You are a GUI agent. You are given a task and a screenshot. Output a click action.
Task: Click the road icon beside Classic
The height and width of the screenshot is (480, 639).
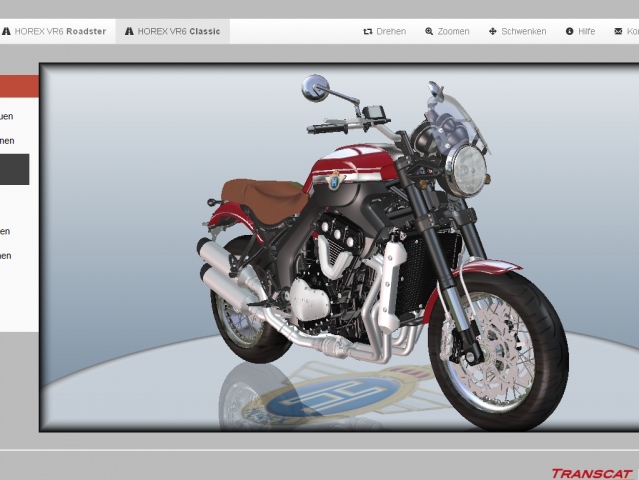[129, 31]
